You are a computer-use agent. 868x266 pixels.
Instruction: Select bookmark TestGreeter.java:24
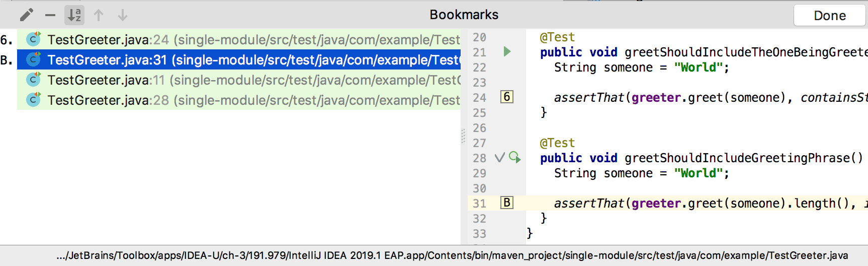[239, 39]
